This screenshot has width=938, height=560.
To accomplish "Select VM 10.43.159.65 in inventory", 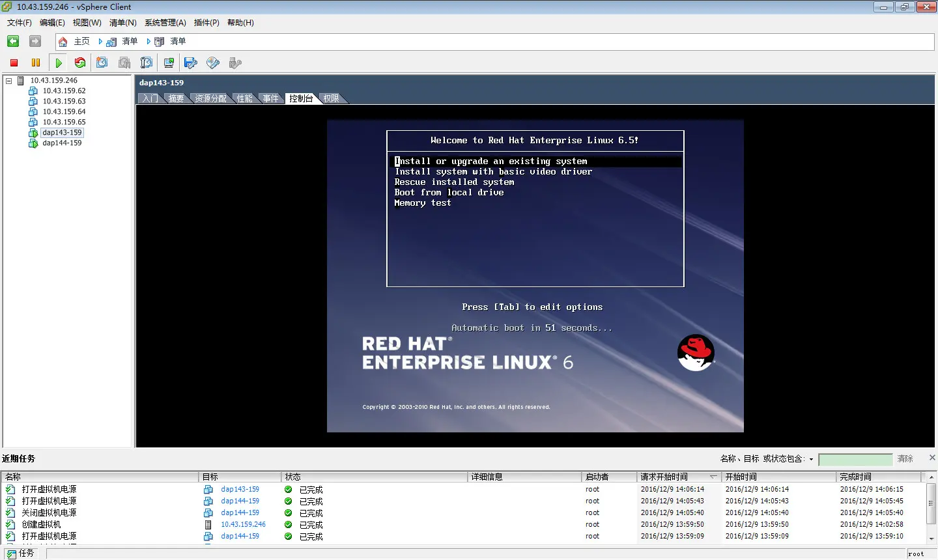I will 64,122.
